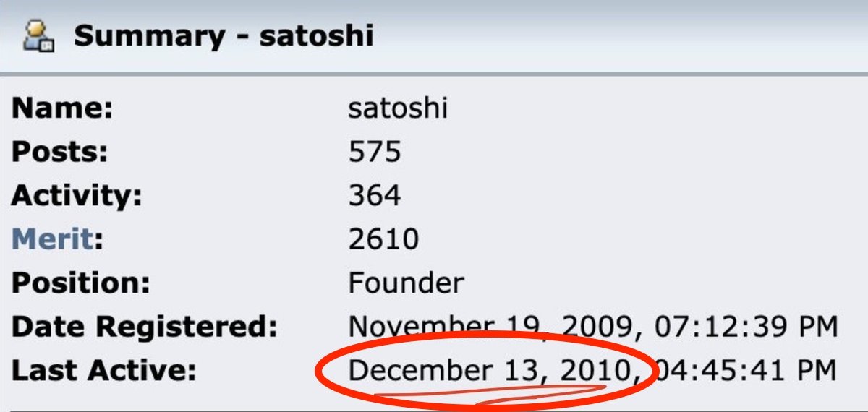This screenshot has height=412, width=868.
Task: Select the post count 575
Action: tap(374, 153)
